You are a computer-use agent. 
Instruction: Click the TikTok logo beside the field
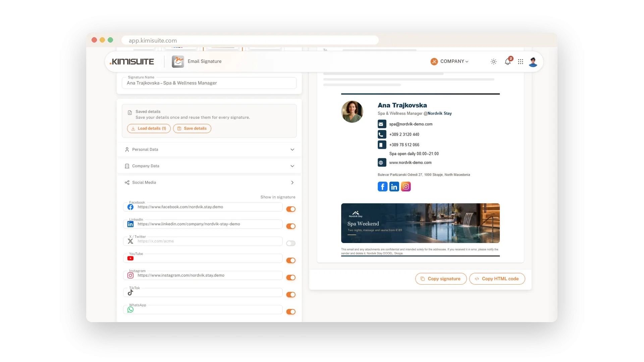pyautogui.click(x=130, y=293)
